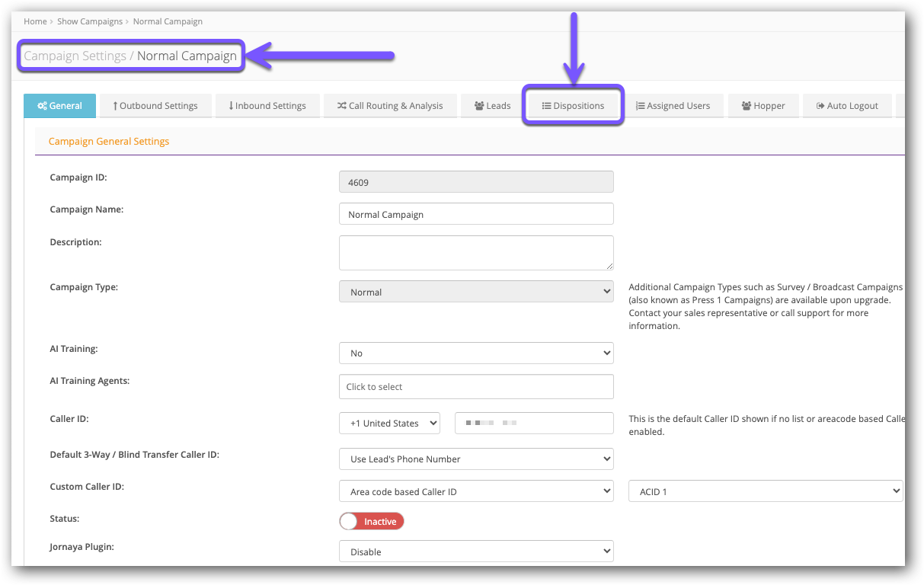This screenshot has width=924, height=585.
Task: Expand the AI Training dropdown
Action: tap(476, 353)
